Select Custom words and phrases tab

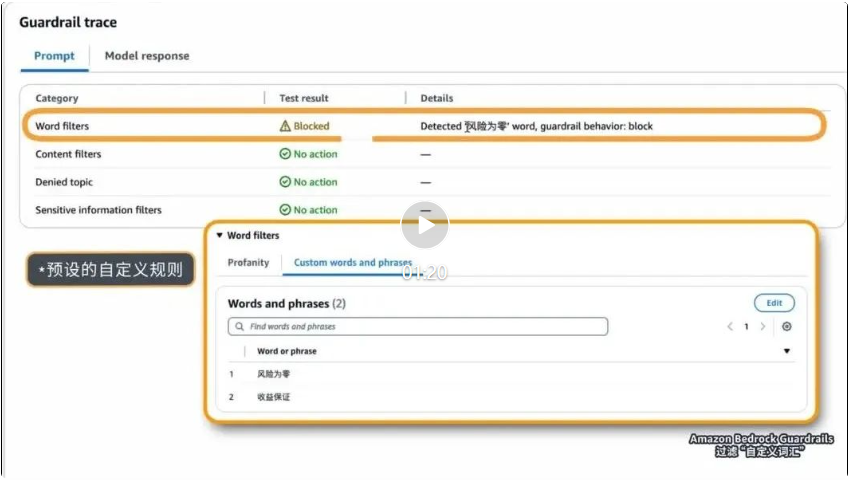pyautogui.click(x=352, y=262)
